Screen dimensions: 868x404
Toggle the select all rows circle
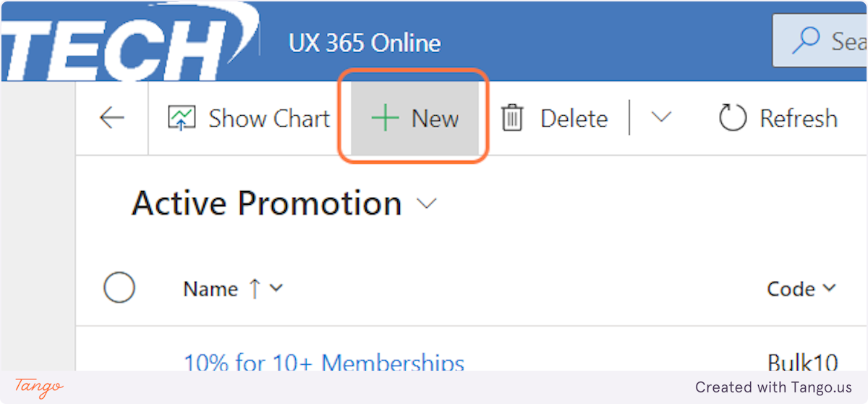[119, 288]
